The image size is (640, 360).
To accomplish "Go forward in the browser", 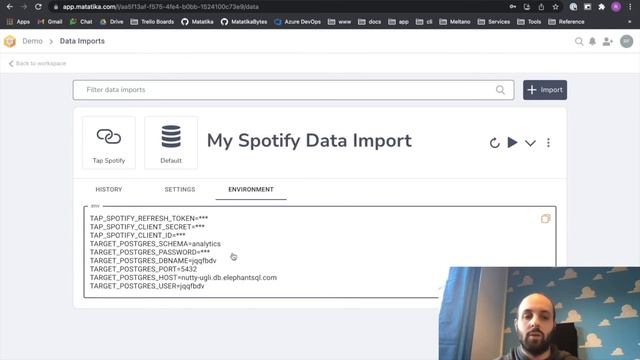I will [24, 7].
